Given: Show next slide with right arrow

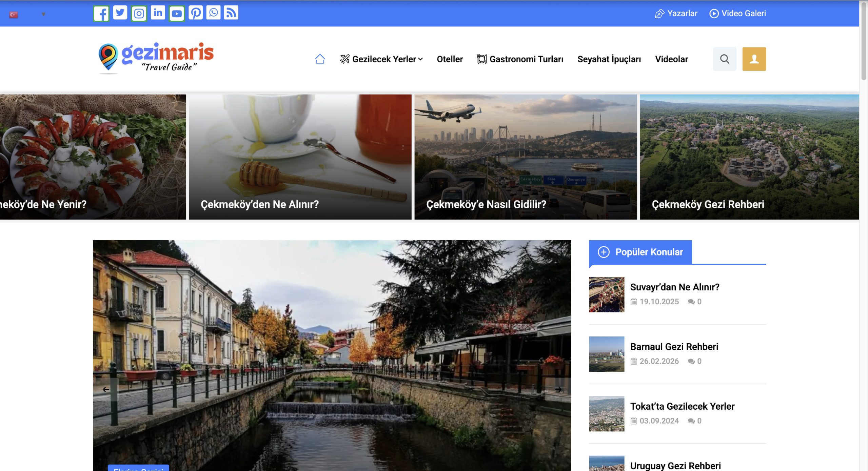Looking at the screenshot, I should (558, 390).
